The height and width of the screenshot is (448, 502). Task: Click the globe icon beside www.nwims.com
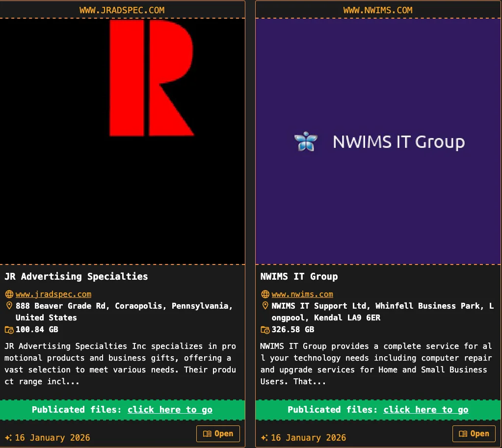265,294
